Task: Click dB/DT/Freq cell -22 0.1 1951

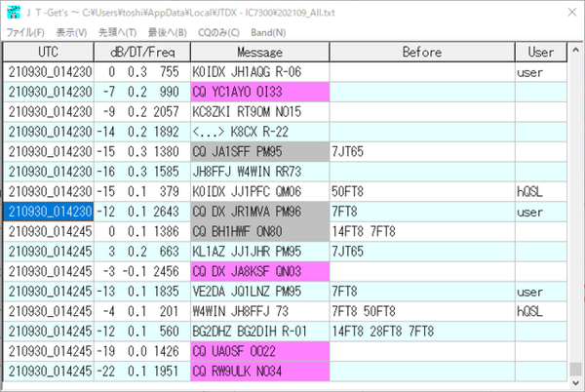Action: [142, 372]
